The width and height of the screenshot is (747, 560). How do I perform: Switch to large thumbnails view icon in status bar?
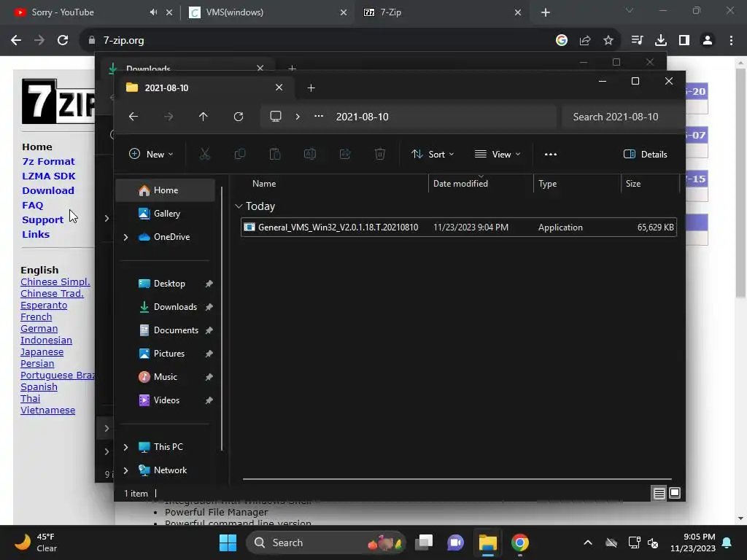[x=675, y=493]
